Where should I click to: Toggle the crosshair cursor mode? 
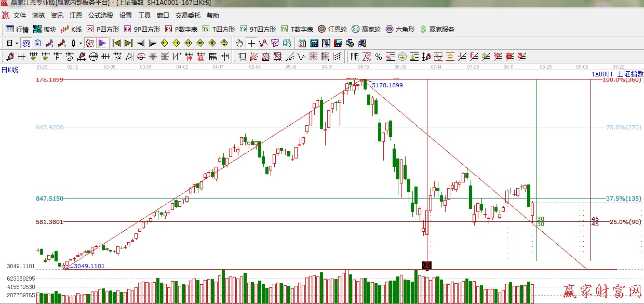pyautogui.click(x=251, y=43)
